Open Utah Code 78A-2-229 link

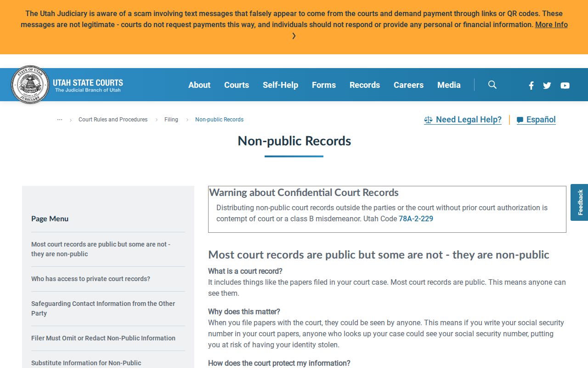pos(416,219)
